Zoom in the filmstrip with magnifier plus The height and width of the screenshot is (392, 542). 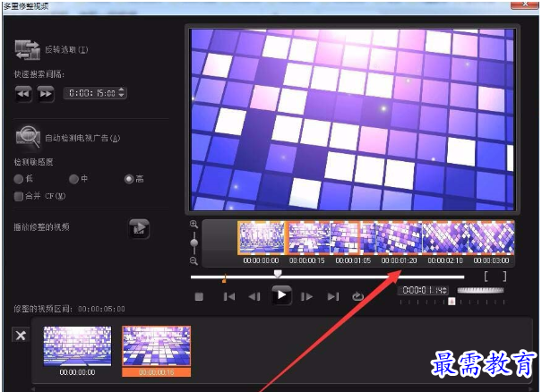click(194, 224)
